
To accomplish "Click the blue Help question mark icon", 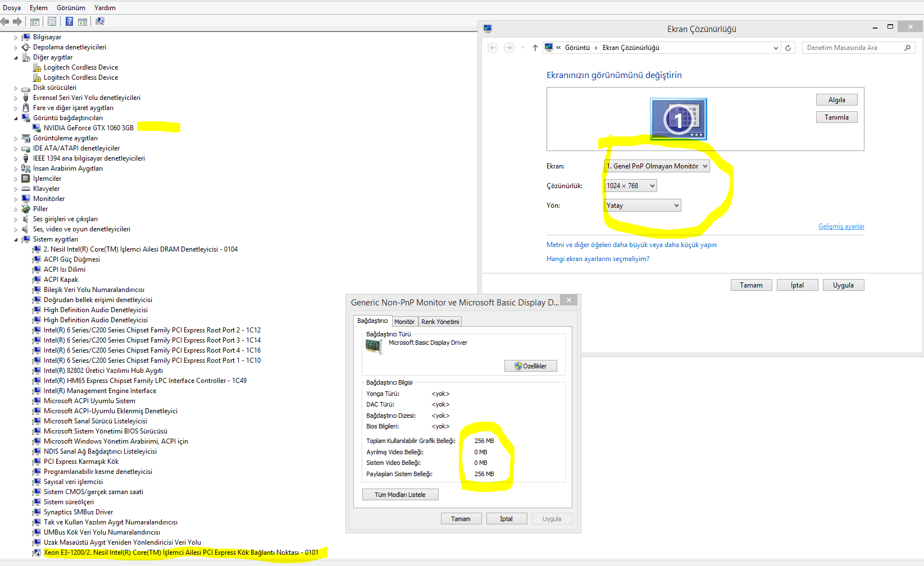I will click(x=69, y=21).
